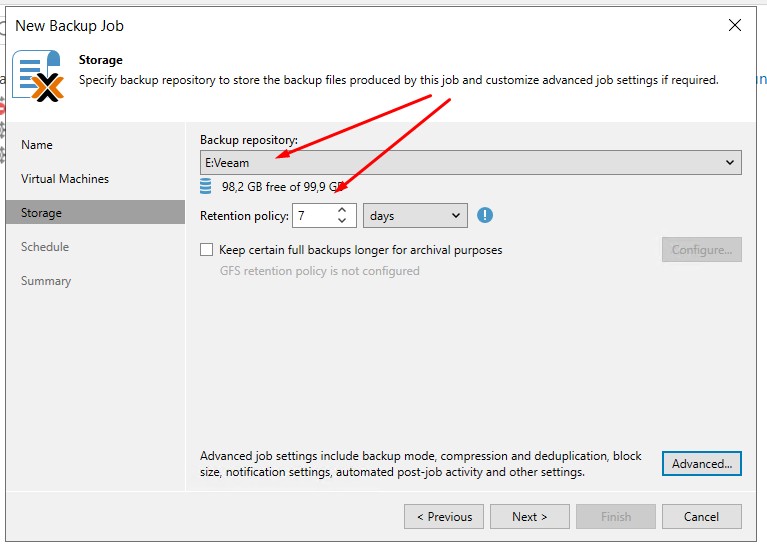This screenshot has height=548, width=767.
Task: Click the repository disk space database icon
Action: [x=206, y=186]
